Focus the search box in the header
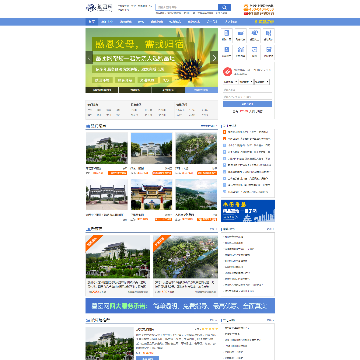360x360 pixels. pos(187,7)
